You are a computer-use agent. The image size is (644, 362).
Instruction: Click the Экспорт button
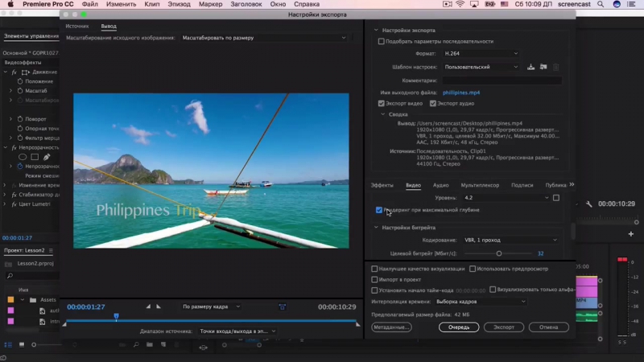coord(504,327)
